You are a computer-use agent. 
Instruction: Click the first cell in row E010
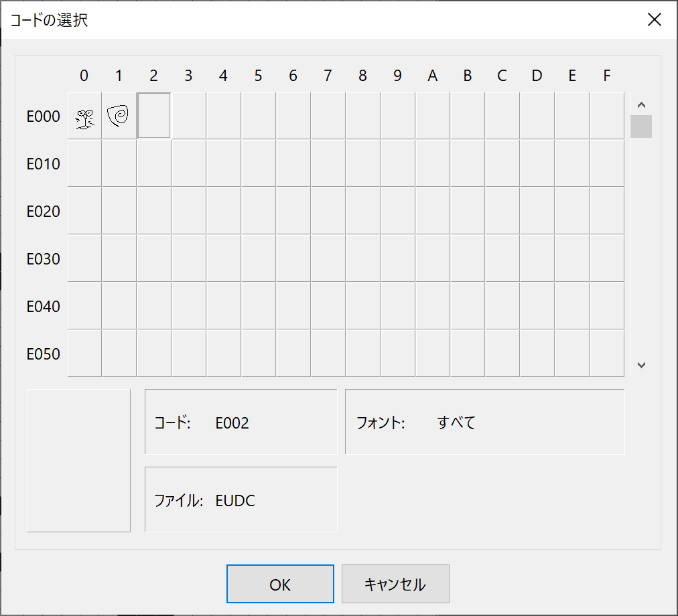(x=84, y=163)
